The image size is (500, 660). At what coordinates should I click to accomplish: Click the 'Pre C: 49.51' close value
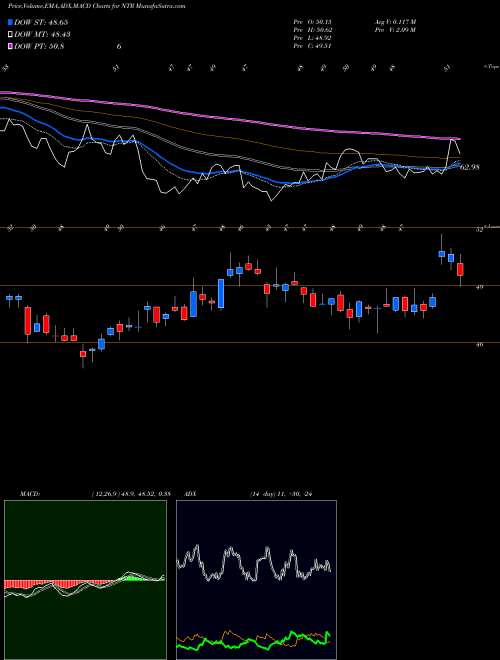(313, 46)
